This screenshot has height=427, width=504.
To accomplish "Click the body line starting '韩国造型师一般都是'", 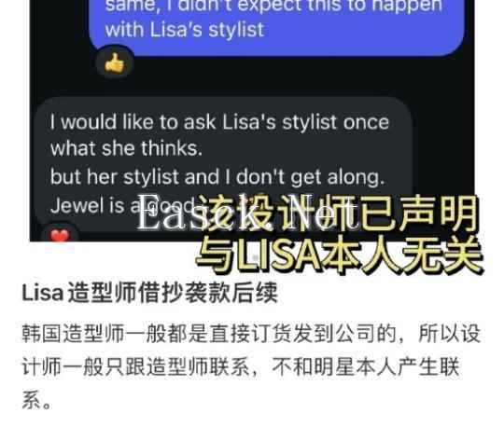I will pos(251,334).
